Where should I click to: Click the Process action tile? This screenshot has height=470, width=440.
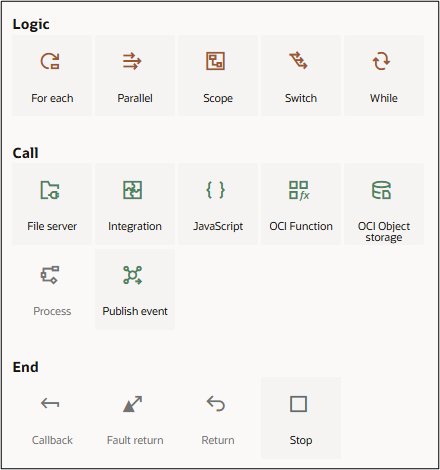[52, 289]
